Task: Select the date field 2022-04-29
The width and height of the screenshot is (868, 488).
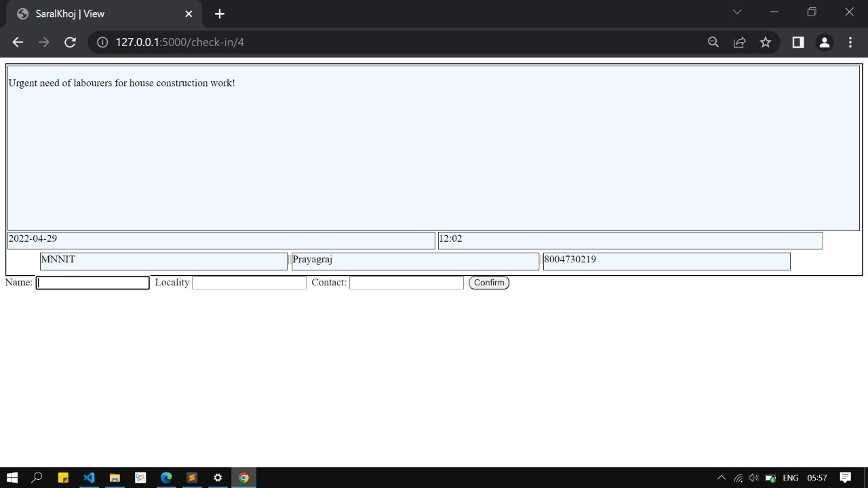Action: coord(221,241)
